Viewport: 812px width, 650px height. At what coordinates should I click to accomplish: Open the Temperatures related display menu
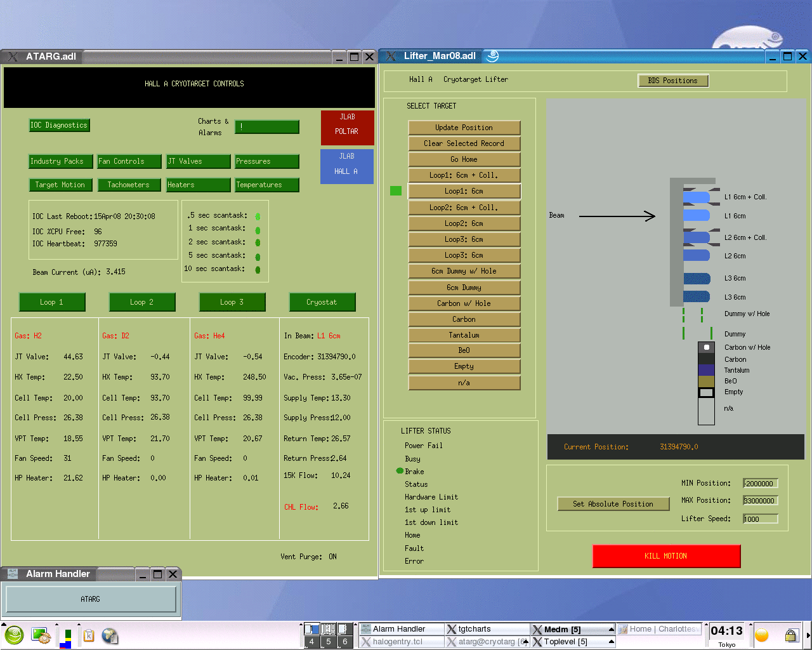click(x=267, y=185)
